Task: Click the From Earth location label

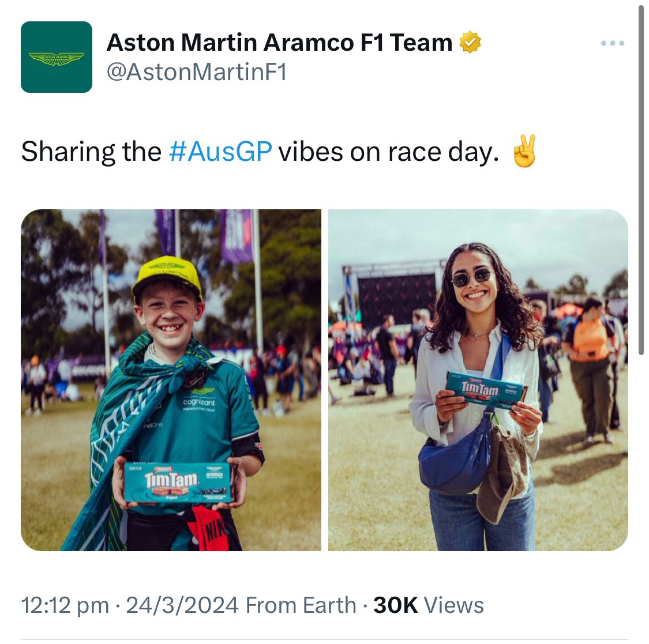Action: (x=301, y=605)
